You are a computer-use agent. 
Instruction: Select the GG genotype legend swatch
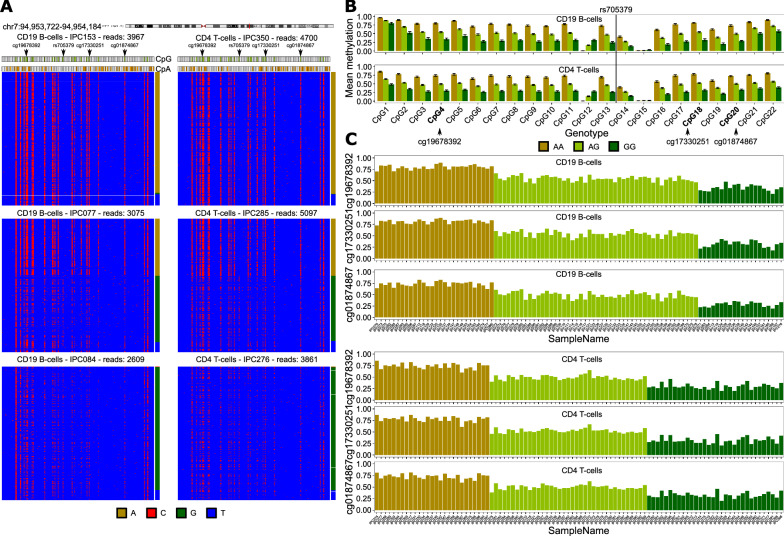(x=614, y=146)
